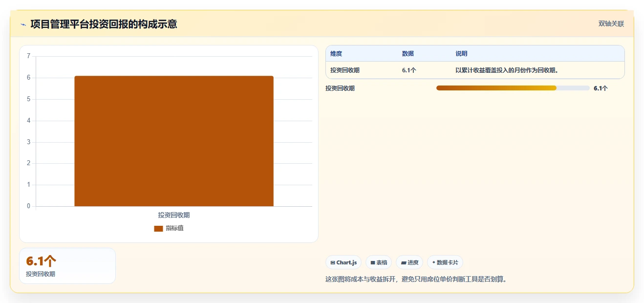This screenshot has height=303, width=644.
Task: Click the 0 tick on the y-axis
Action: coord(28,206)
